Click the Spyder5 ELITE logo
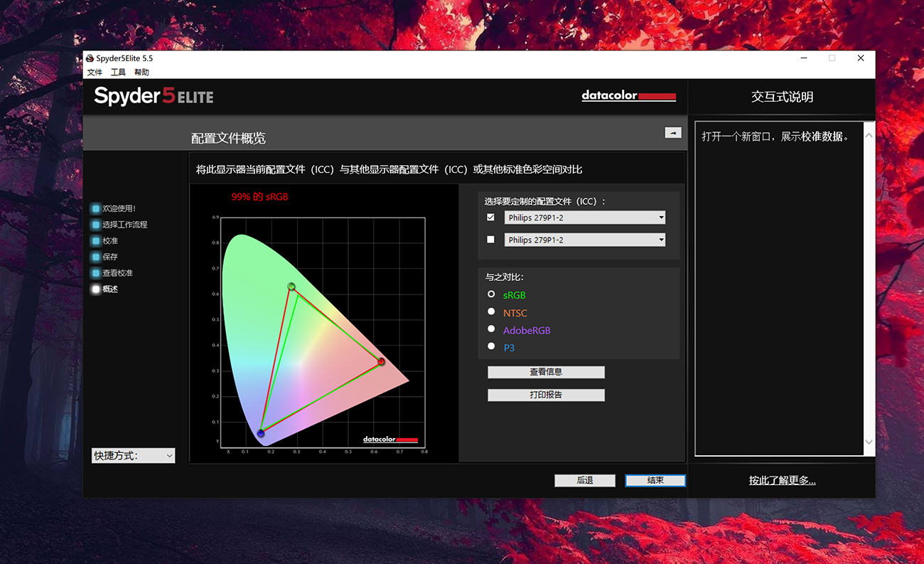 click(154, 96)
